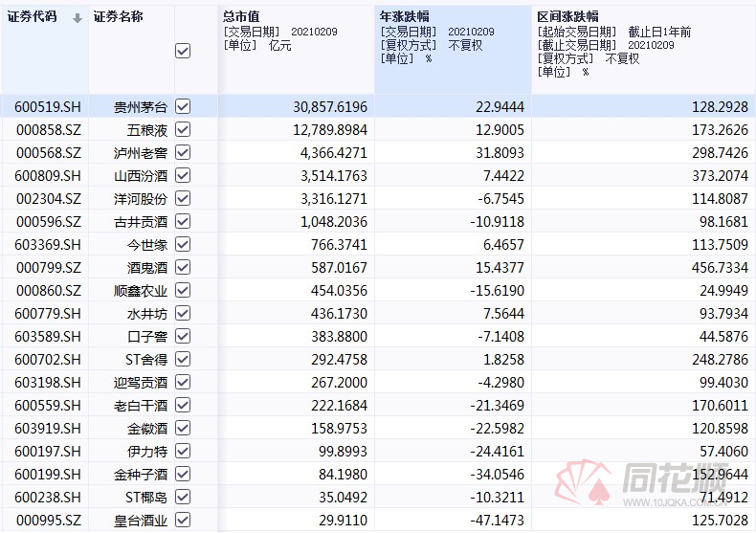Screen dimensions: 756x533
Task: Select stock code 000858.SZ
Action: [49, 129]
